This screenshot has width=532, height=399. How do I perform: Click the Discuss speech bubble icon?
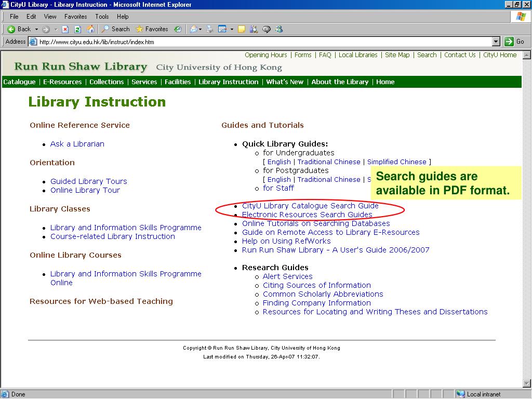click(x=267, y=30)
